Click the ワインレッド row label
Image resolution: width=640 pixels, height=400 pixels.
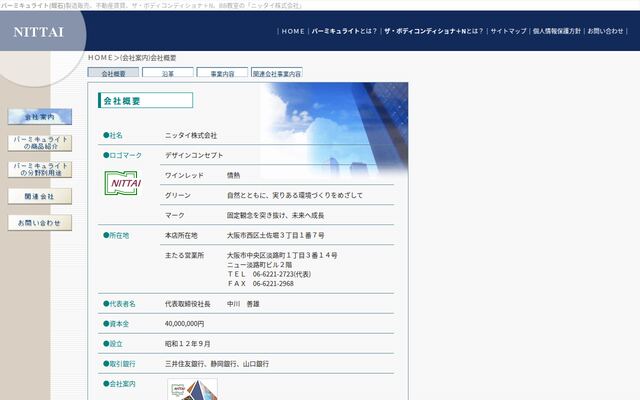point(184,175)
